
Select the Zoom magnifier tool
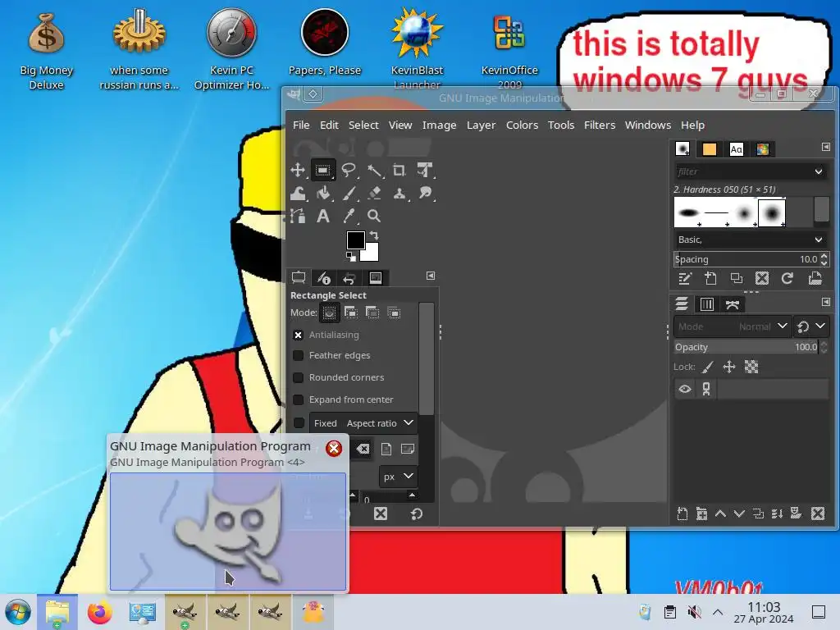click(x=374, y=216)
